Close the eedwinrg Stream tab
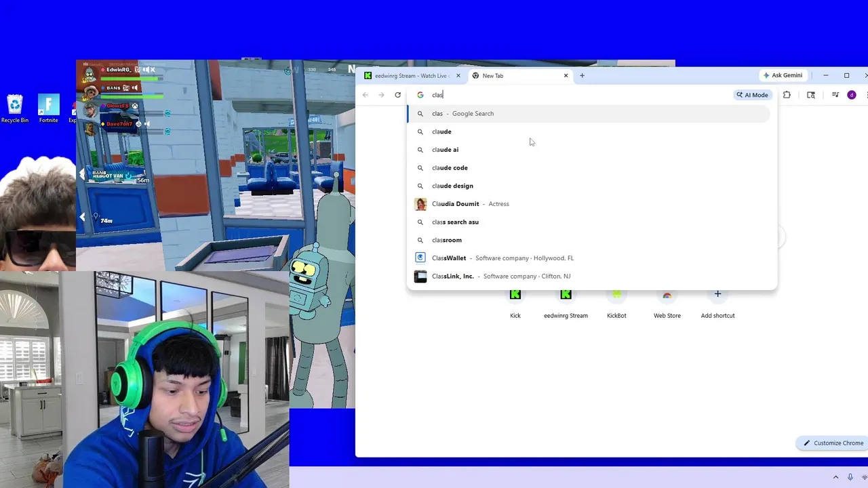 (458, 76)
